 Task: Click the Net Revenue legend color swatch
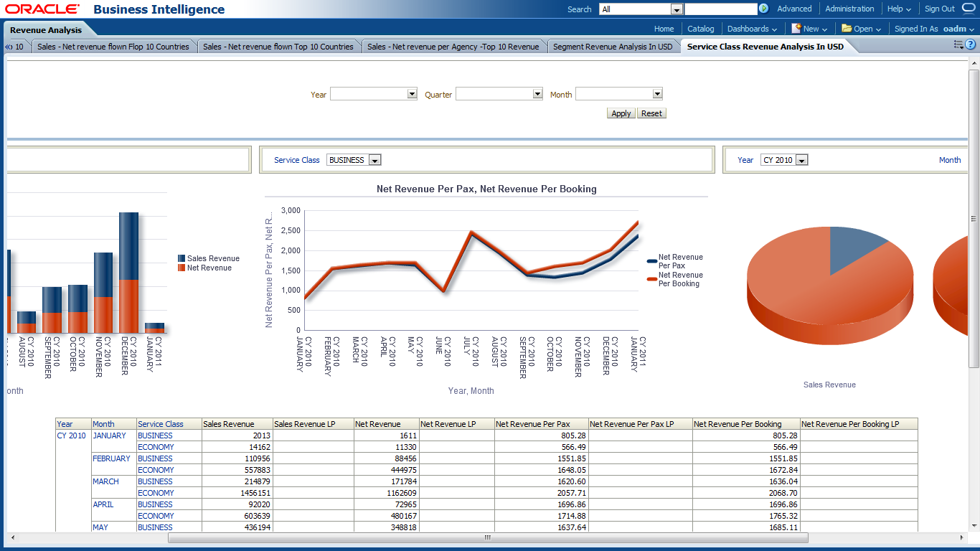[x=182, y=268]
